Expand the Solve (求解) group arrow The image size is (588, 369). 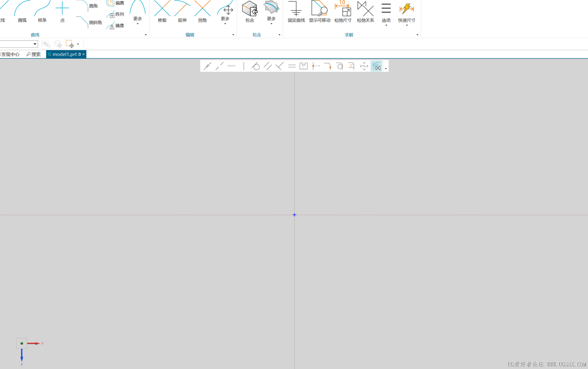pyautogui.click(x=417, y=35)
